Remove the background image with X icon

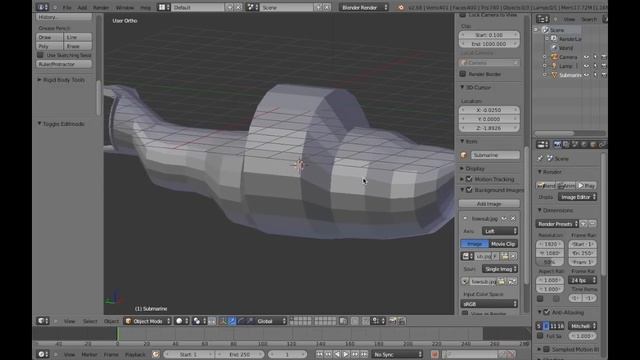pos(513,219)
